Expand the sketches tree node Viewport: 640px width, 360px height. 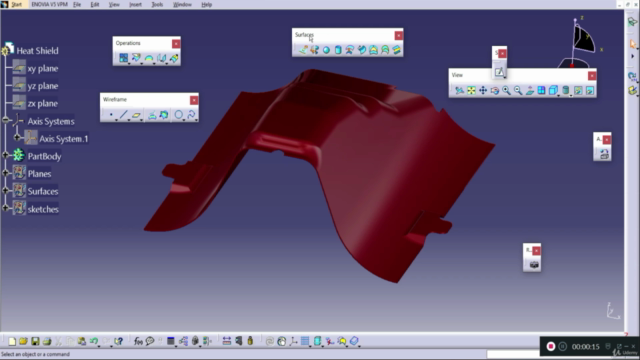5,208
